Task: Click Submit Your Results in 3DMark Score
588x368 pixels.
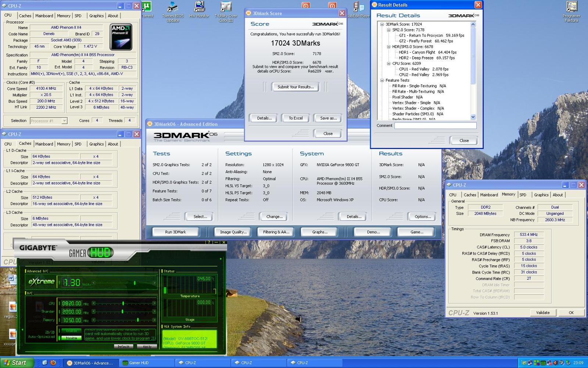Action: (295, 87)
